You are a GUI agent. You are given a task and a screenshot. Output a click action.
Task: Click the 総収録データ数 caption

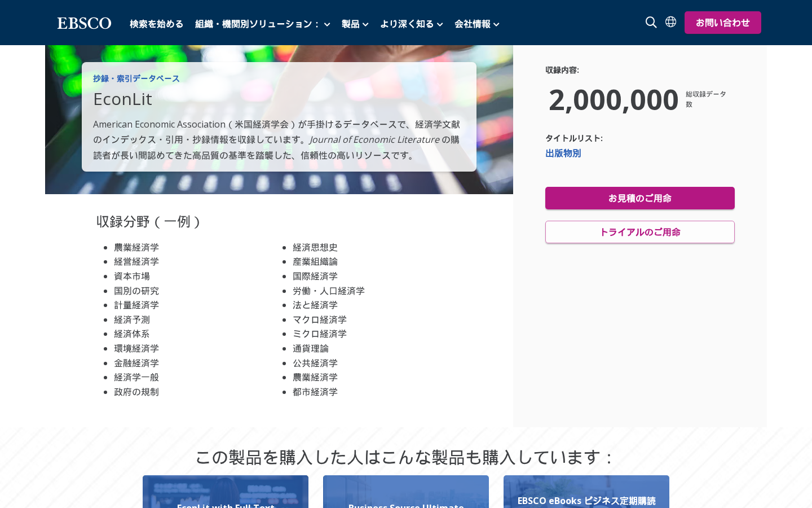point(706,99)
